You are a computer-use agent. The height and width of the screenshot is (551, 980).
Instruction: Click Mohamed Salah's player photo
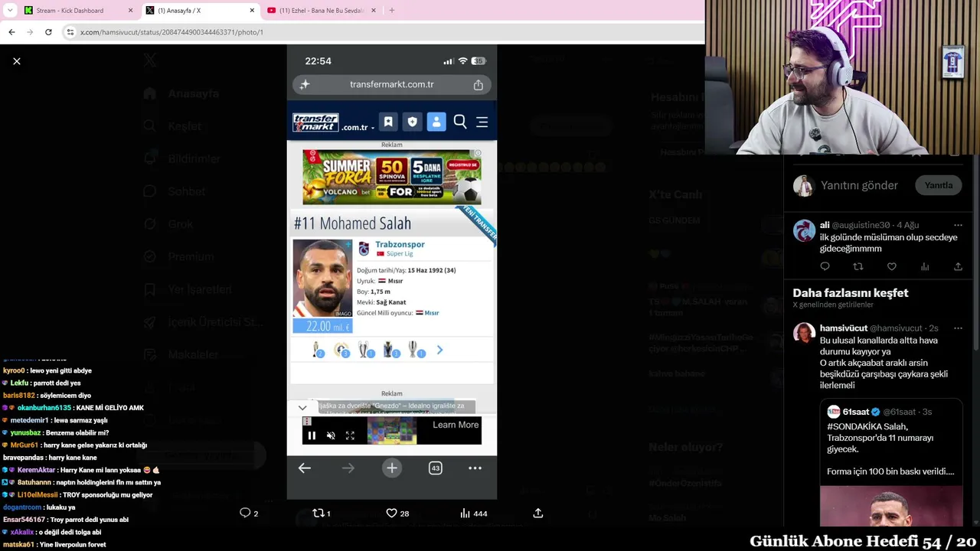[x=322, y=279]
